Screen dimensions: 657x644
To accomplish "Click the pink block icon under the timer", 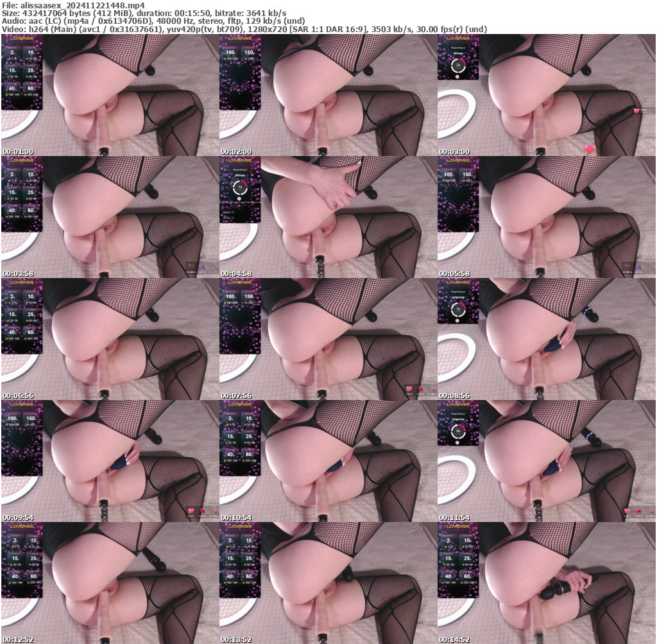I will coord(457,77).
